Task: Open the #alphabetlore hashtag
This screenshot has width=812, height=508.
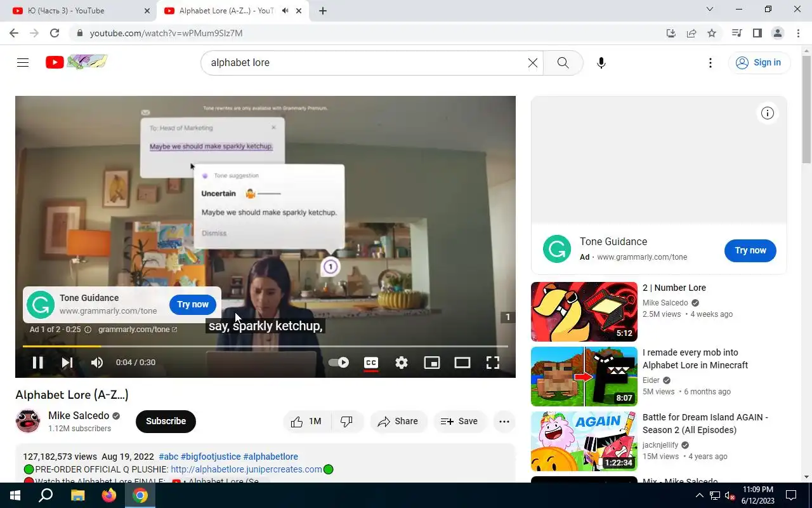Action: 270,457
